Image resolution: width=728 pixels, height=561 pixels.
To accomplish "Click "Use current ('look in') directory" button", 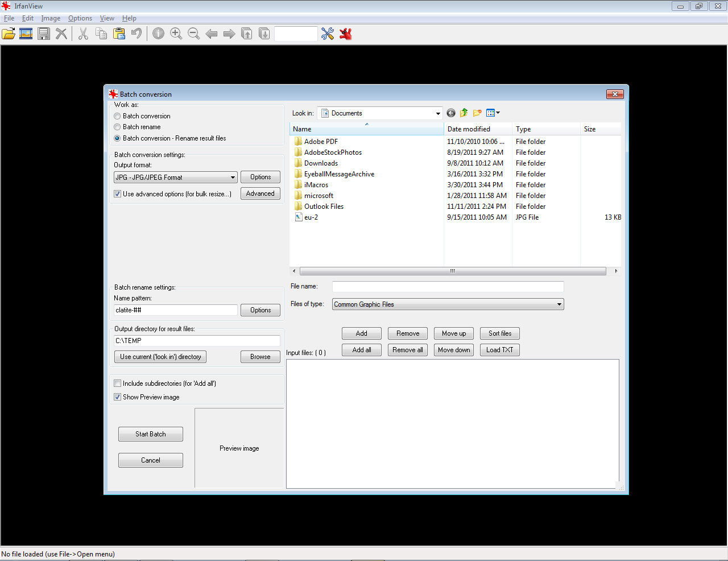I will (161, 357).
